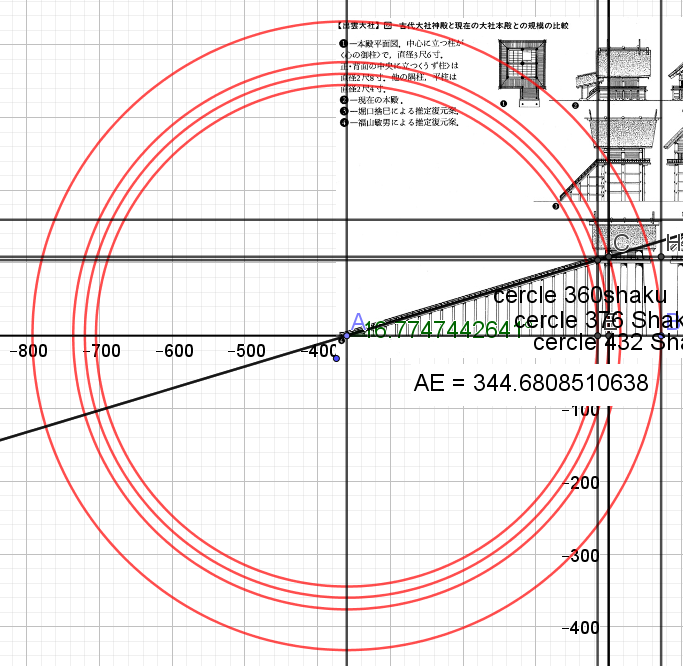The height and width of the screenshot is (666, 683).
Task: Click the numbered marker 3 near staircase base
Action: pos(555,207)
